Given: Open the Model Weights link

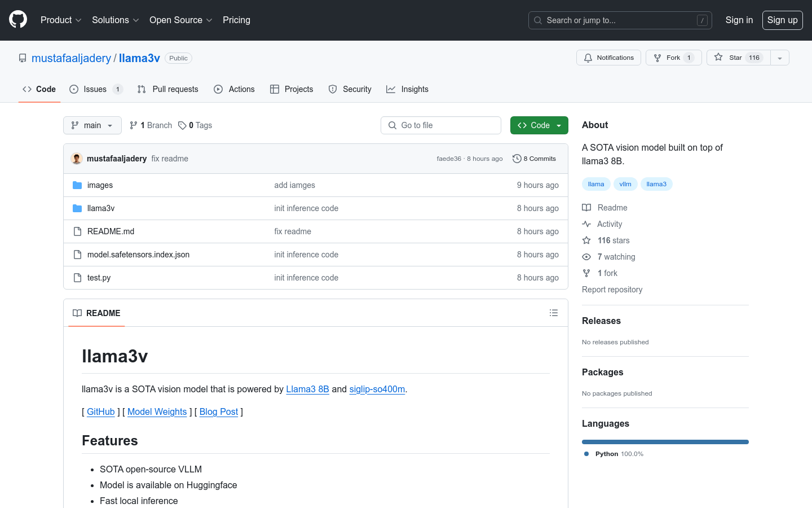Looking at the screenshot, I should pyautogui.click(x=157, y=411).
